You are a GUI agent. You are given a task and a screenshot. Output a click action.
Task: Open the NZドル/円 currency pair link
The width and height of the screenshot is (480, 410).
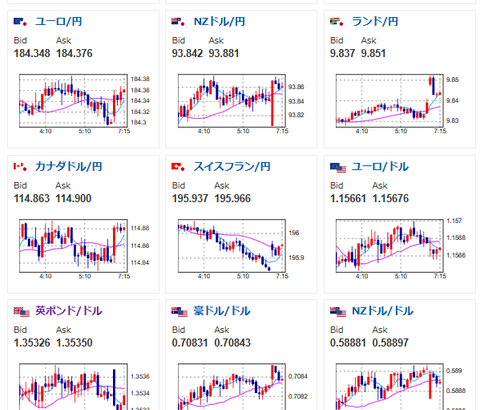coord(219,22)
